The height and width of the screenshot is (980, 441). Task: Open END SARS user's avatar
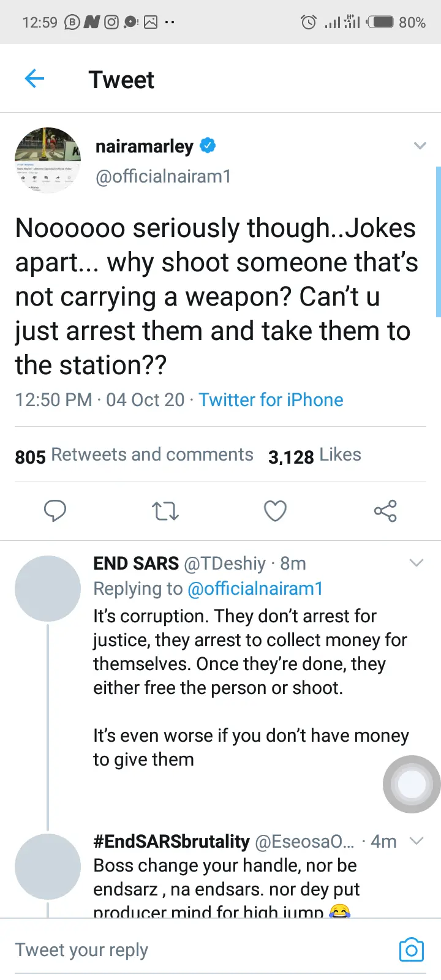(48, 589)
